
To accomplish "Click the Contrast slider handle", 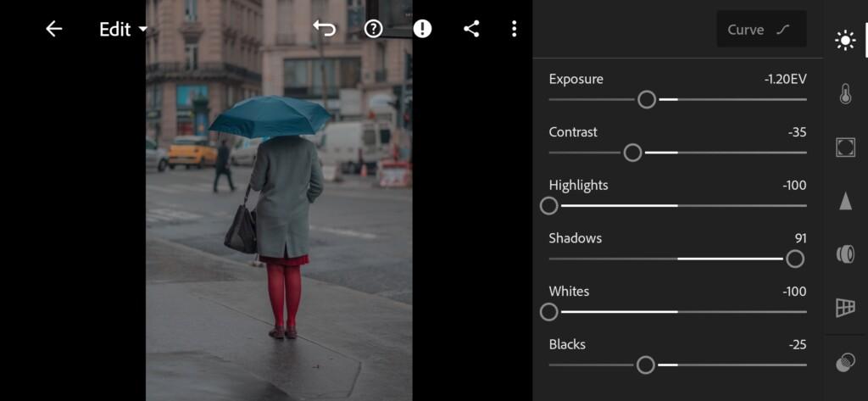I will tap(632, 153).
